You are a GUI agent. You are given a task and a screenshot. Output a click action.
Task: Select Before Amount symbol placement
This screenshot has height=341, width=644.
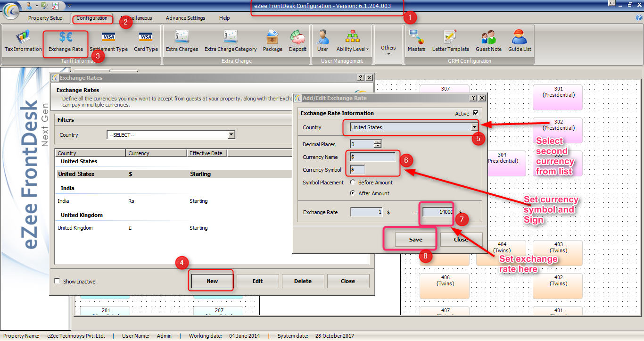pos(353,183)
